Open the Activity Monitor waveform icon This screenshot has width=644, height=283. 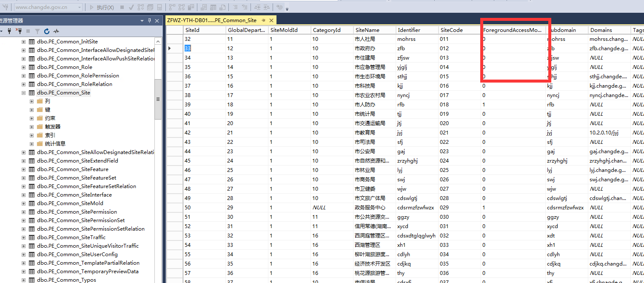coord(56,31)
